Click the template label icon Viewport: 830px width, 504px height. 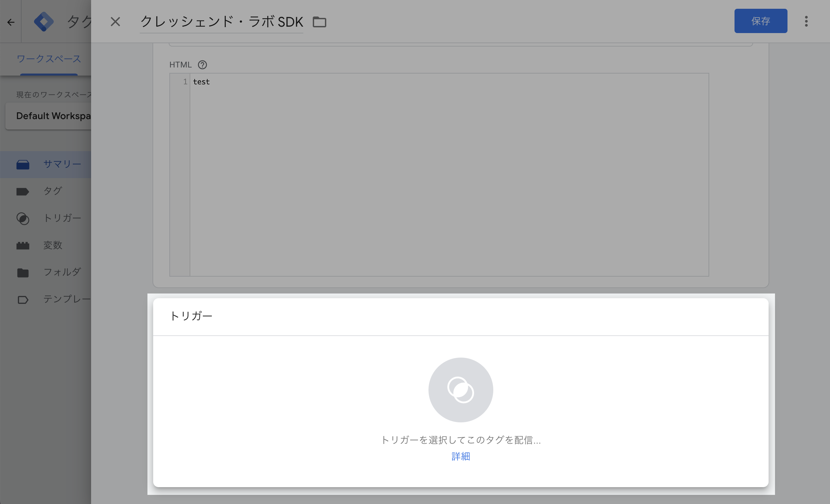coord(23,300)
